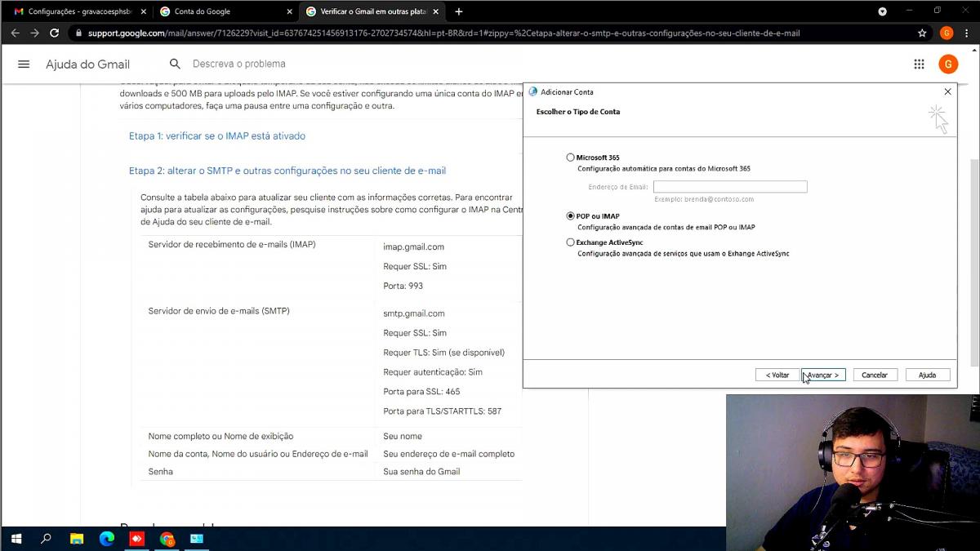Open Ajuda in the dialog
980x551 pixels.
coord(927,375)
